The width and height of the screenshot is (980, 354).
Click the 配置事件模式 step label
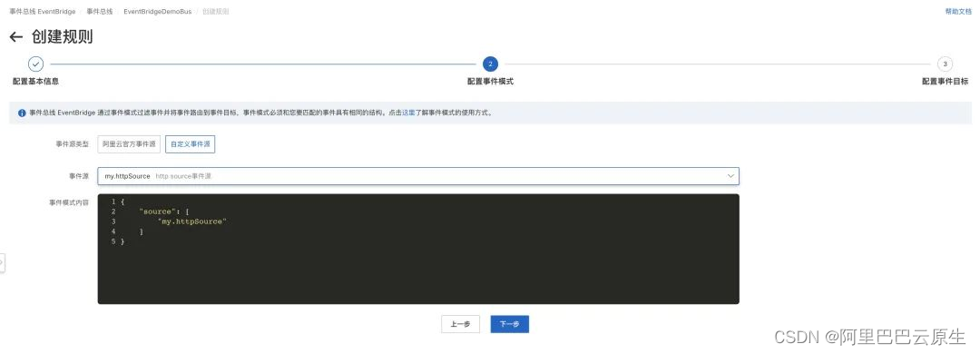click(x=491, y=82)
